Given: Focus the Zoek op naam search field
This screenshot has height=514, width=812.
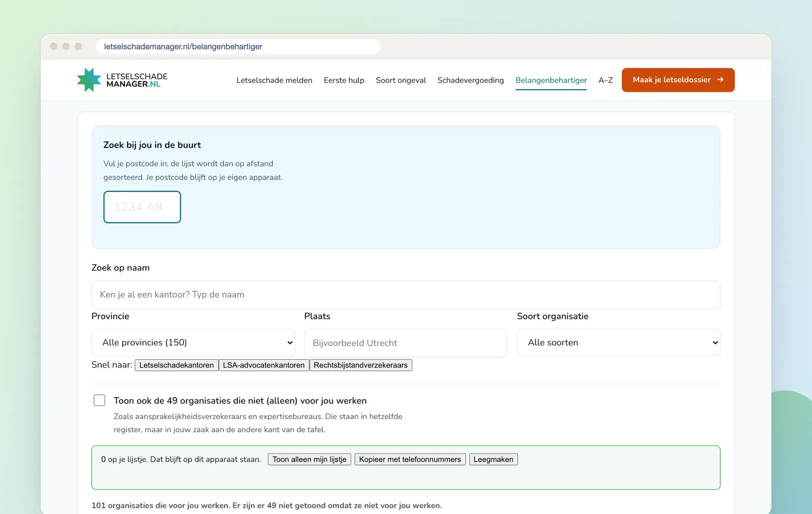Looking at the screenshot, I should [405, 295].
